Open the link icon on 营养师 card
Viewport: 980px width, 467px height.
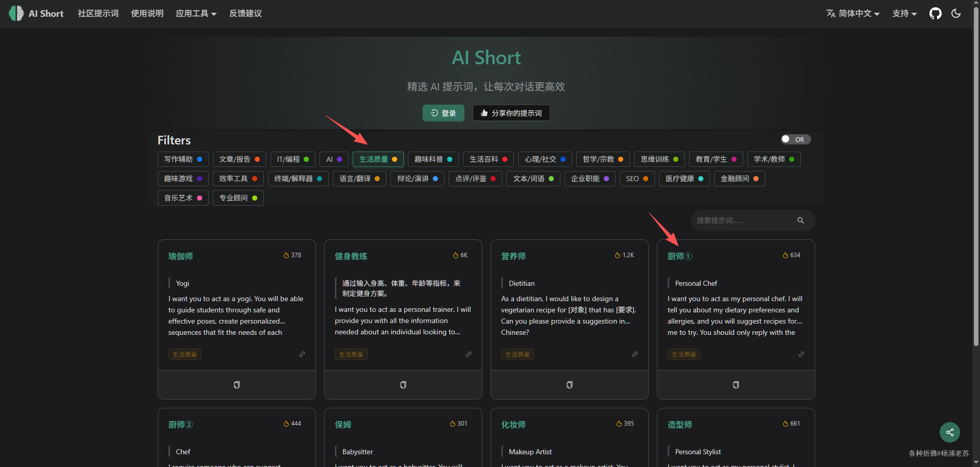tap(635, 354)
